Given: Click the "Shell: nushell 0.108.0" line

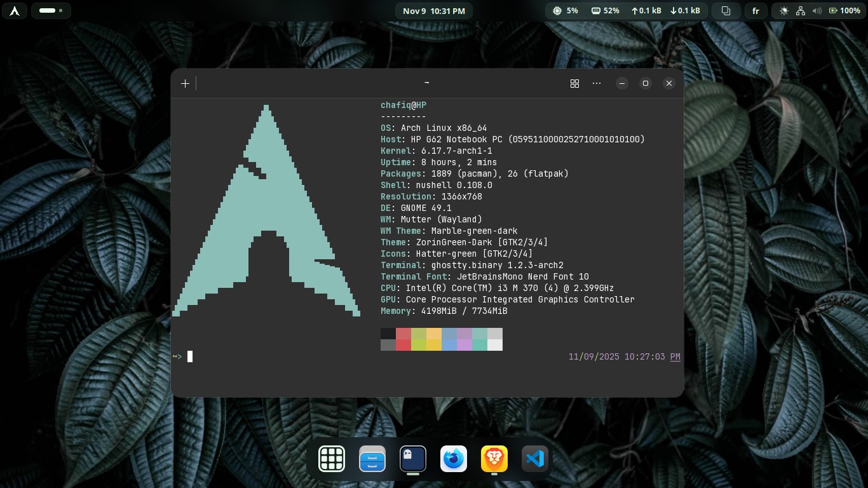Looking at the screenshot, I should tap(437, 185).
